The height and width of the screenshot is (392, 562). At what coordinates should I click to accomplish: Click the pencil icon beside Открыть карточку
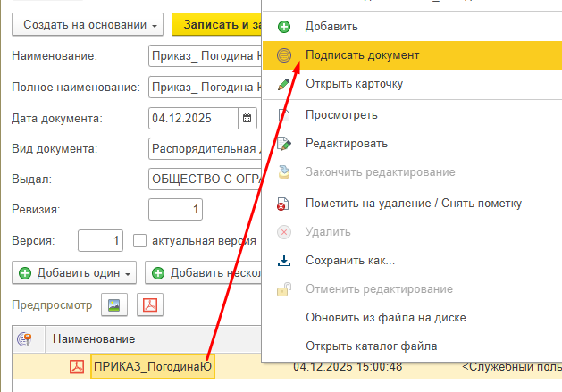point(284,85)
